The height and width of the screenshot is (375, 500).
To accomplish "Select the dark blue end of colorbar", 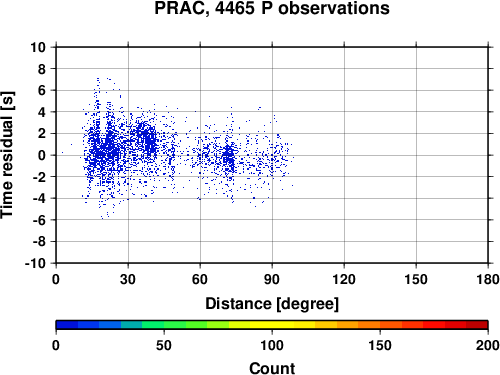I will coord(67,325).
